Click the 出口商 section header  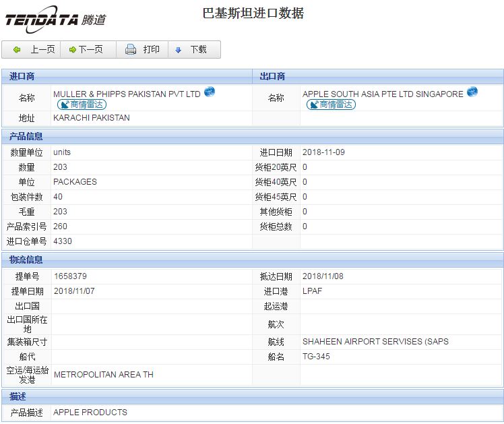[272, 76]
